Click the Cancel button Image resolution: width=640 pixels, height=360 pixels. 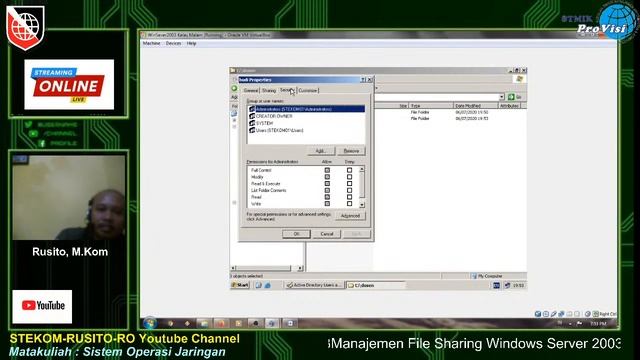point(327,234)
